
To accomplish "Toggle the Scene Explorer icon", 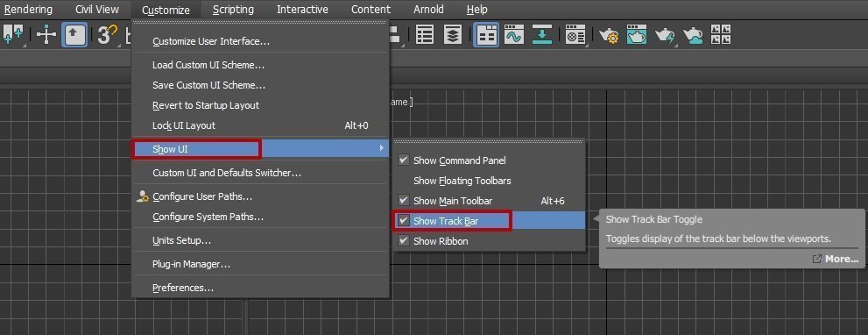I will point(425,35).
